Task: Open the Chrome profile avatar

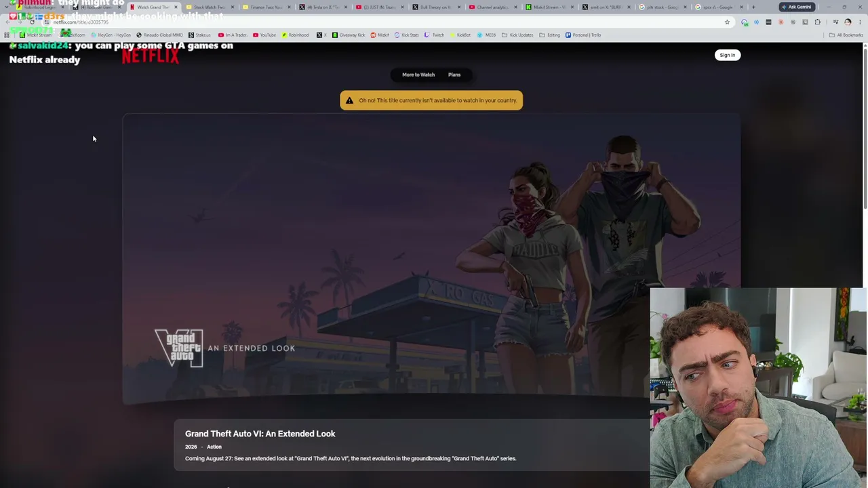Action: click(x=848, y=22)
